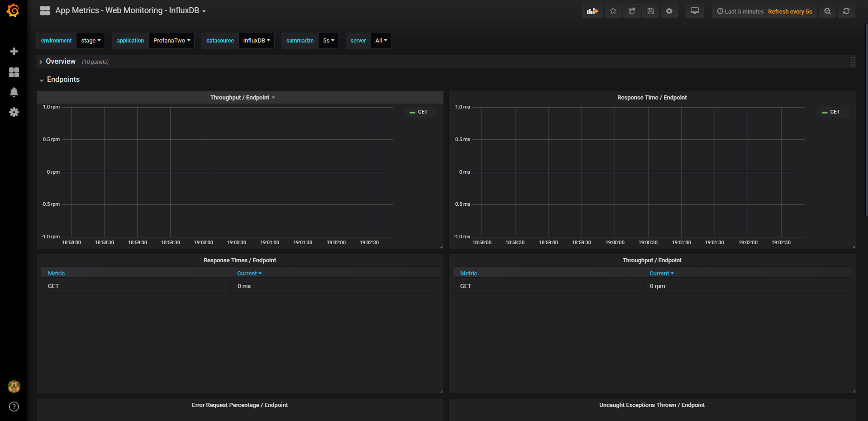Image resolution: width=868 pixels, height=421 pixels.
Task: Click the Refresh every 5s label
Action: (x=790, y=12)
